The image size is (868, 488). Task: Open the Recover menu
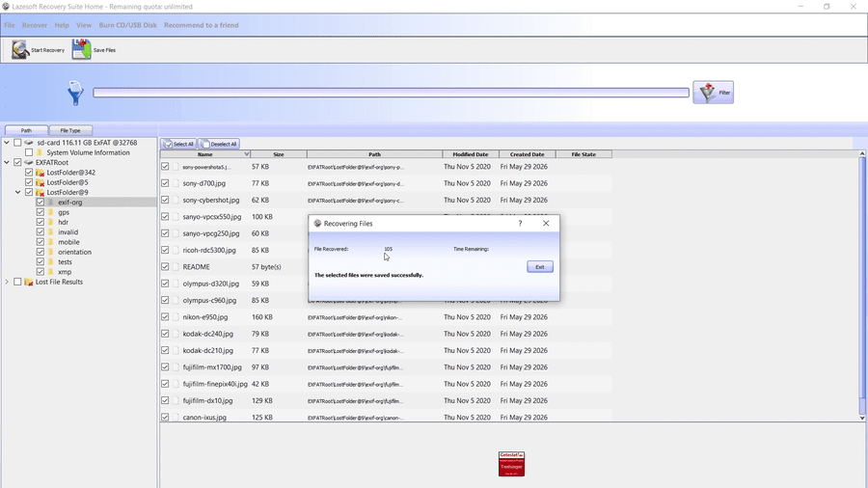pos(35,25)
